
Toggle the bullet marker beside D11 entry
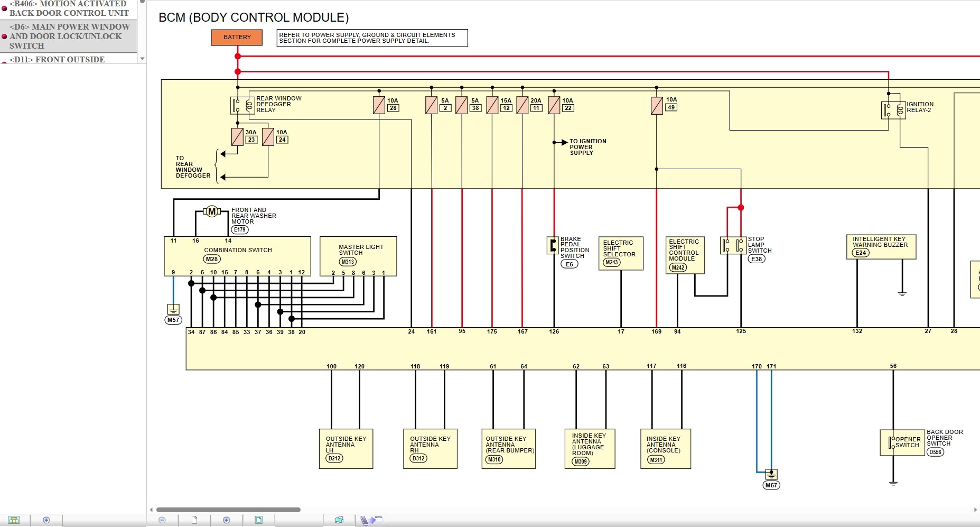4,62
